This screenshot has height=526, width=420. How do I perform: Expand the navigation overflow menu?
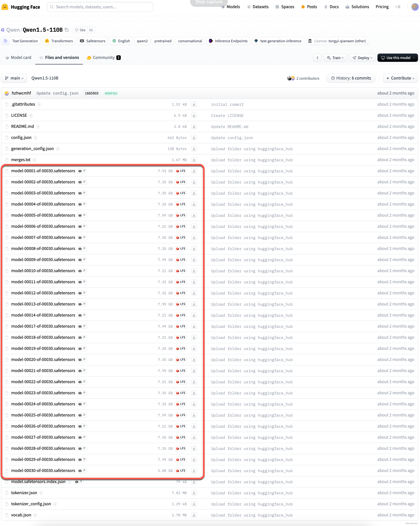[x=398, y=7]
